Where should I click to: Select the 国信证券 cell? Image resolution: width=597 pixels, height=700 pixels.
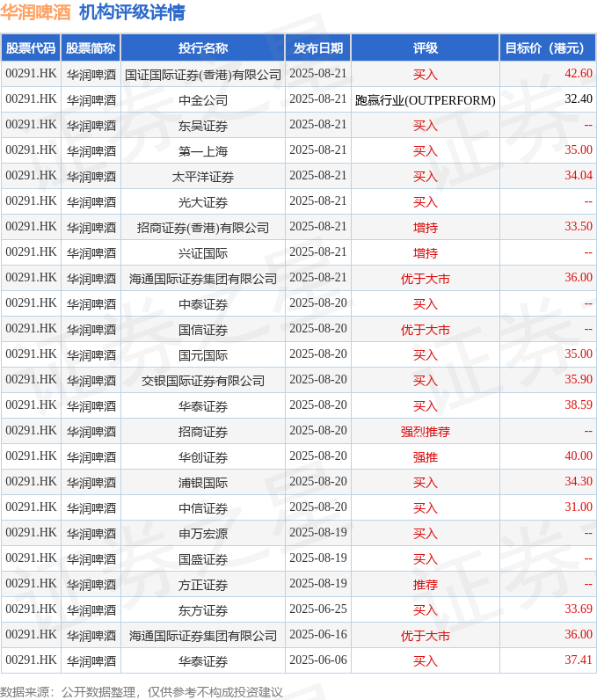203,329
